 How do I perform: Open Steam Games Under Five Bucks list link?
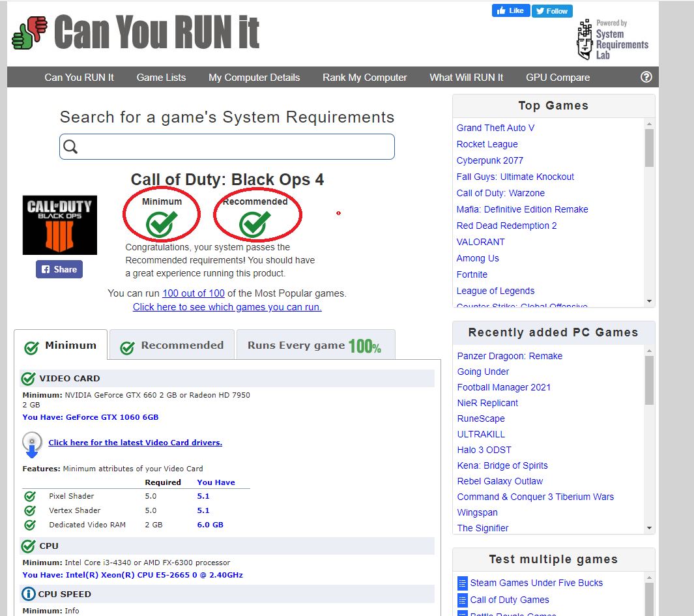click(536, 583)
